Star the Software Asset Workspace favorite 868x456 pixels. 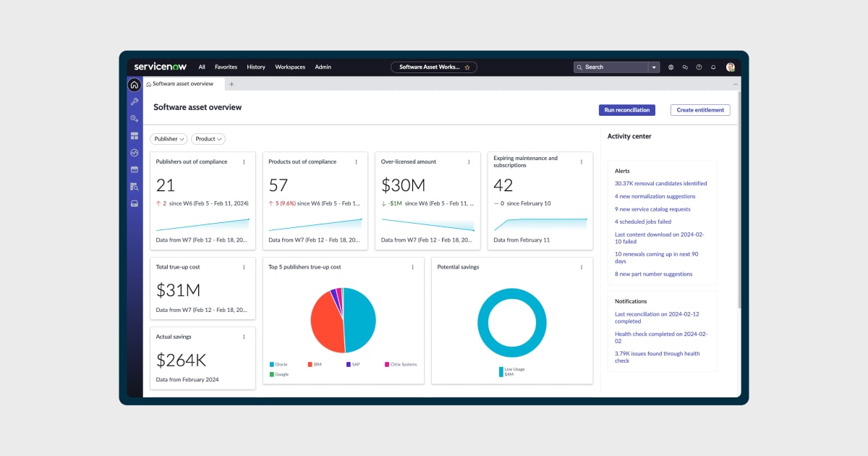pyautogui.click(x=467, y=67)
